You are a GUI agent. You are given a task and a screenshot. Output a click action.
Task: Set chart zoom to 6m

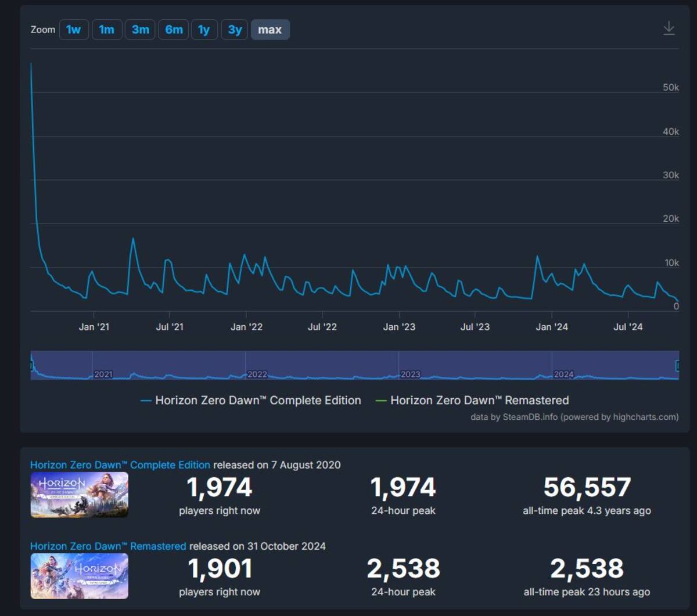[x=174, y=30]
